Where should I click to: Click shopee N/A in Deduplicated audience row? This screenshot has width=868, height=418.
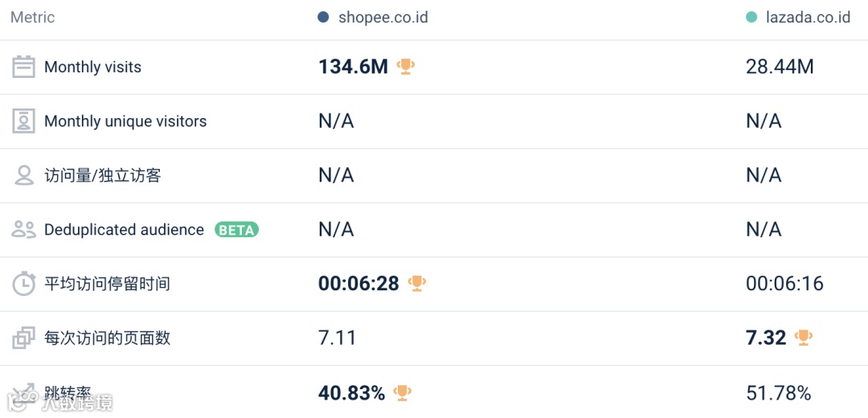[336, 229]
